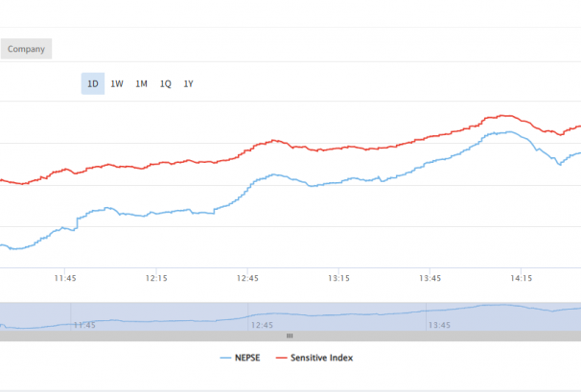Show the 1Q quarterly range
Viewport: 581px width, 392px height.
click(165, 83)
